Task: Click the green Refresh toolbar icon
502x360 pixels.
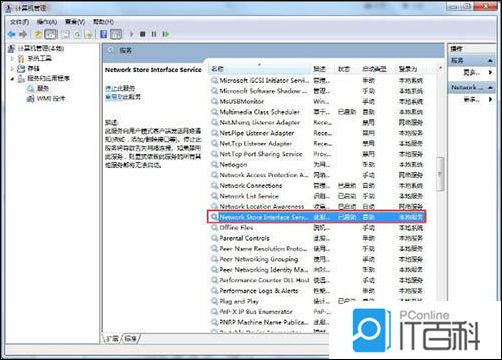Action: click(x=77, y=34)
